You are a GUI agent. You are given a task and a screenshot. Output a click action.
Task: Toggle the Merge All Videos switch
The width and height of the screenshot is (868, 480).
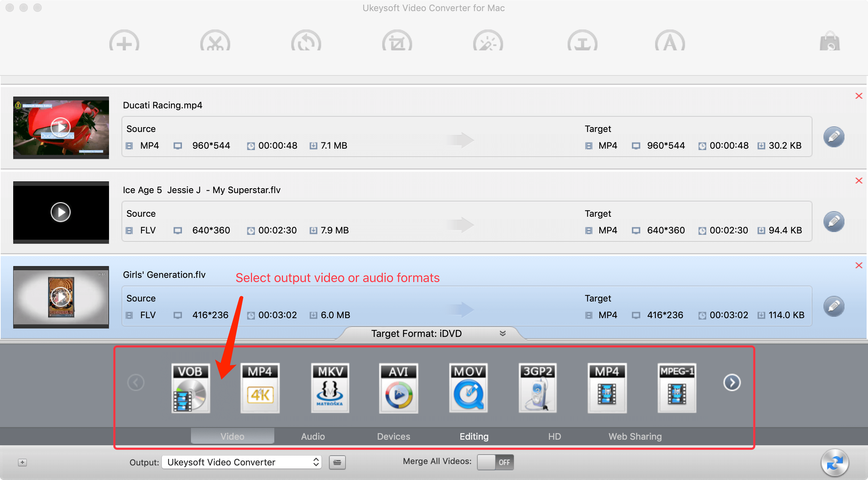495,462
